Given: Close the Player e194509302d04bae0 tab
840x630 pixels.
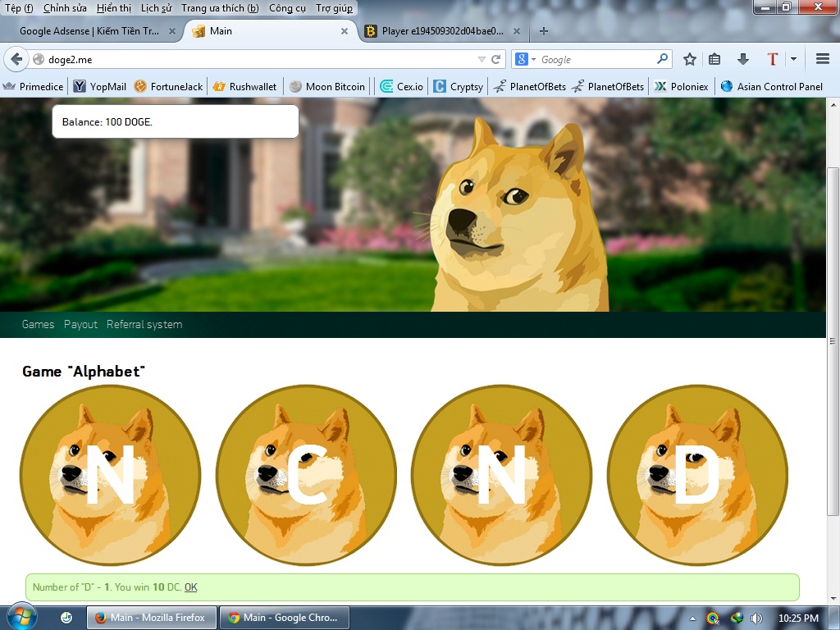Looking at the screenshot, I should point(517,31).
